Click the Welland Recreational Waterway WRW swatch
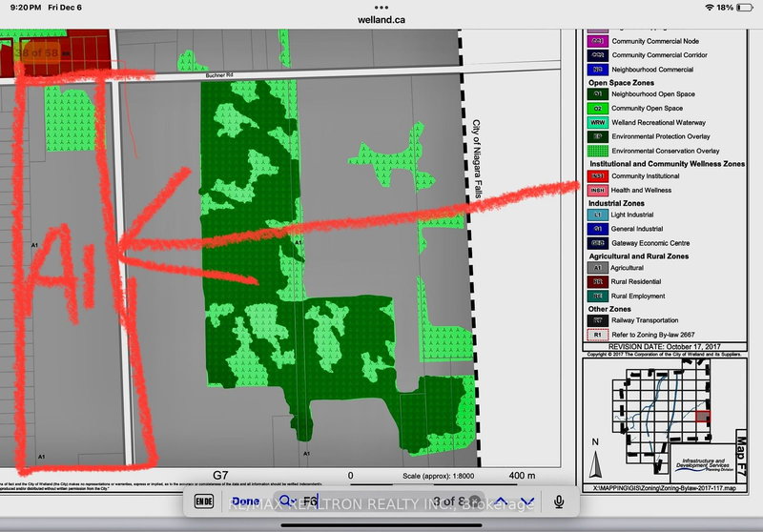Viewport: 763px width, 532px height. 597,123
